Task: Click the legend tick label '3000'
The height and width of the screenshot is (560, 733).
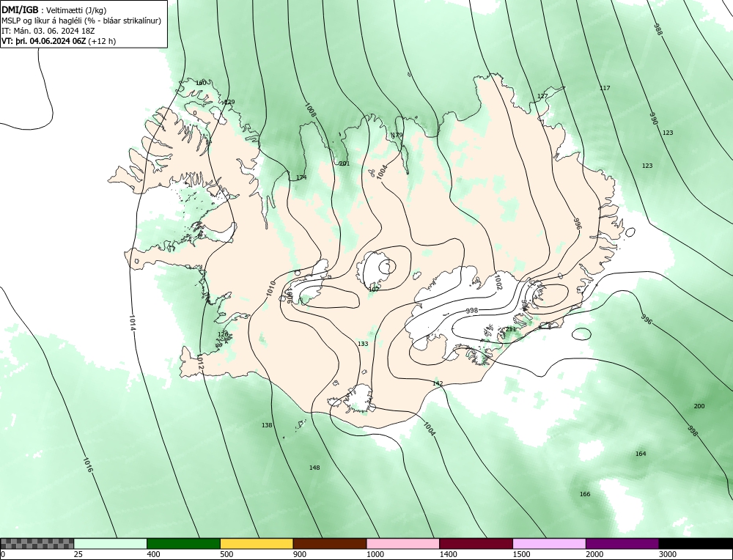Action: [x=668, y=554]
